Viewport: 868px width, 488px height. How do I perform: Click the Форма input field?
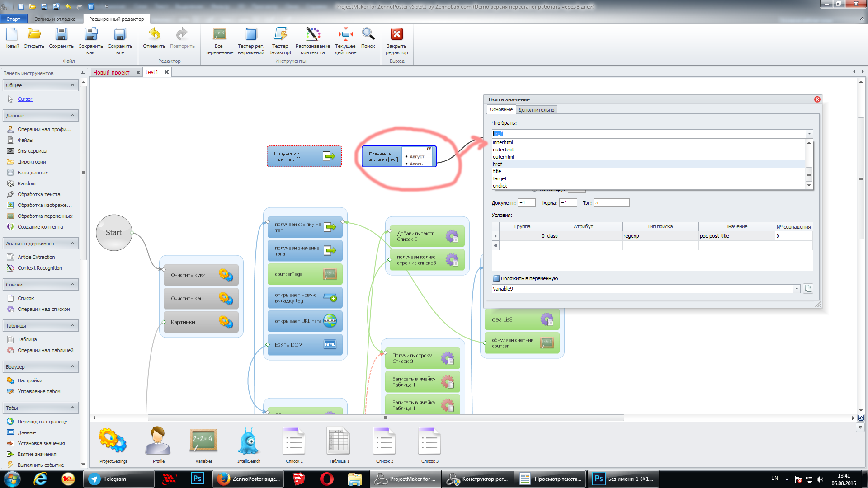click(x=568, y=203)
